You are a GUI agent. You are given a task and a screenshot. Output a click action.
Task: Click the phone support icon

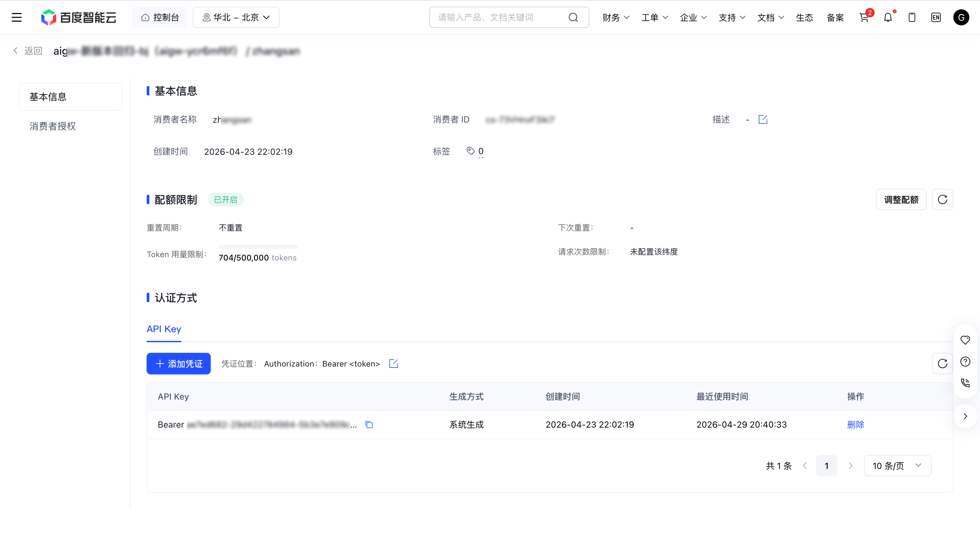(965, 383)
